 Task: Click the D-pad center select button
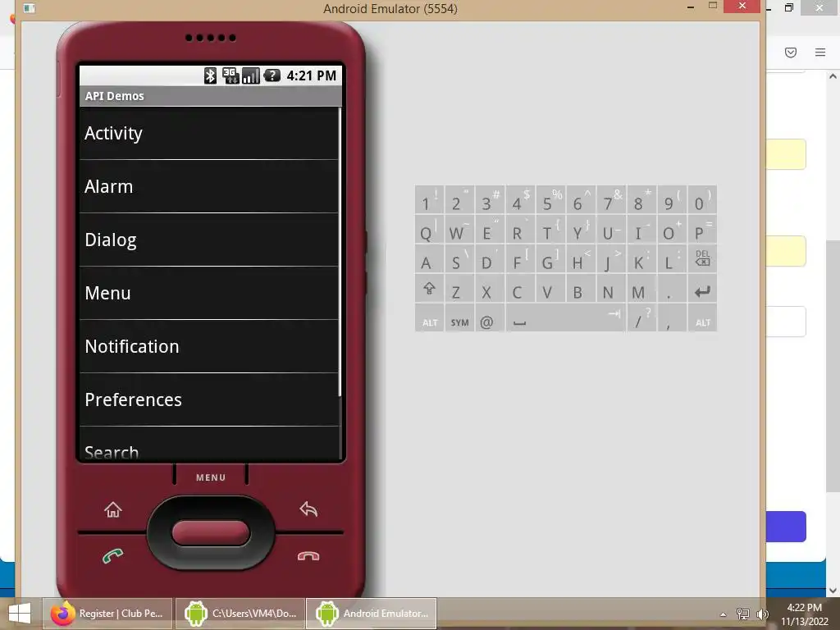coord(211,533)
